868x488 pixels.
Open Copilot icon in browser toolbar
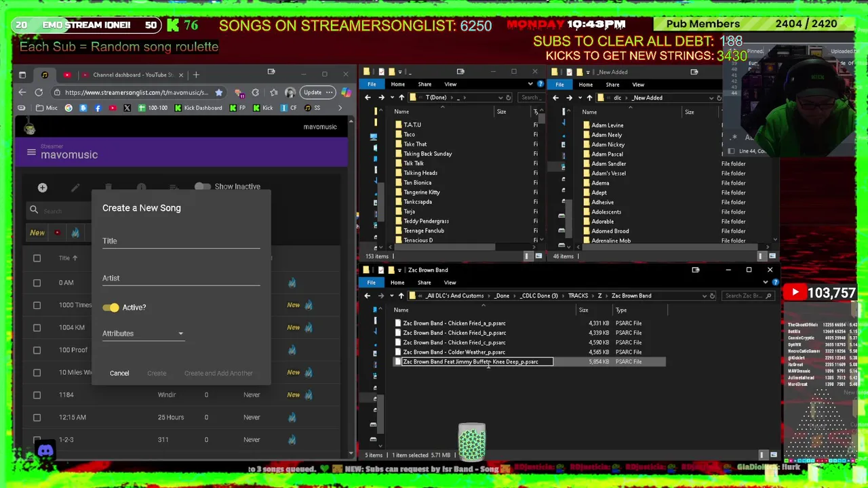click(346, 92)
